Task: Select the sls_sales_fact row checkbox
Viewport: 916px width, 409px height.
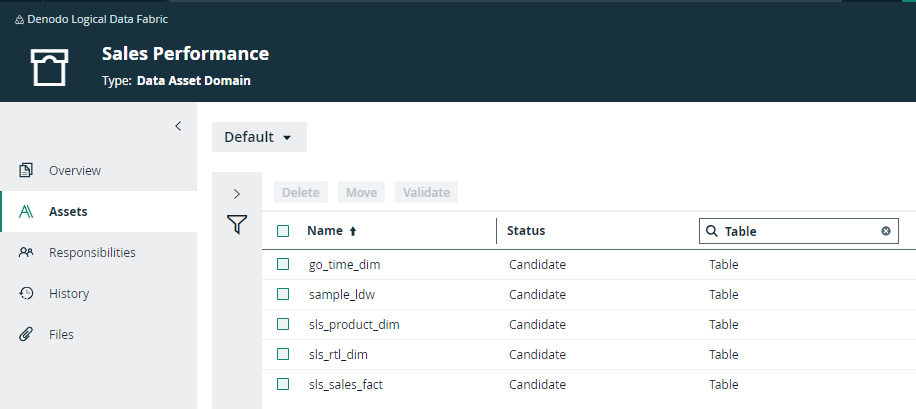Action: click(x=283, y=384)
